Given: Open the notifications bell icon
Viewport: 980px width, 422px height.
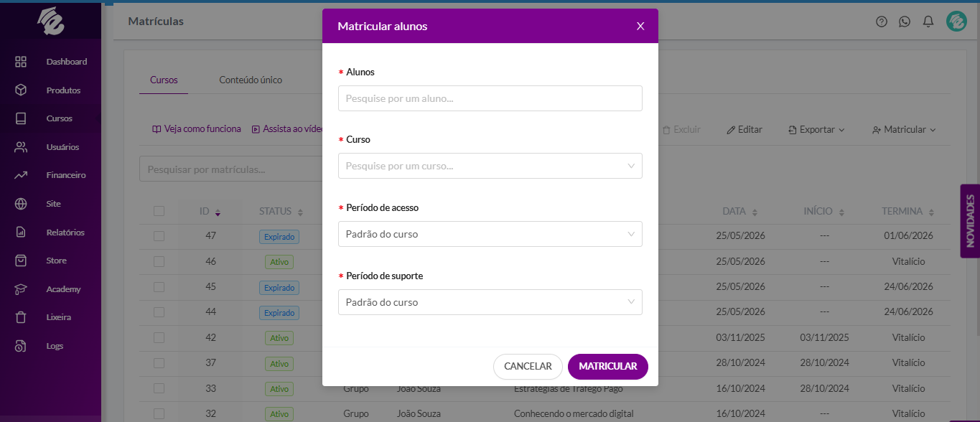Looking at the screenshot, I should [928, 22].
